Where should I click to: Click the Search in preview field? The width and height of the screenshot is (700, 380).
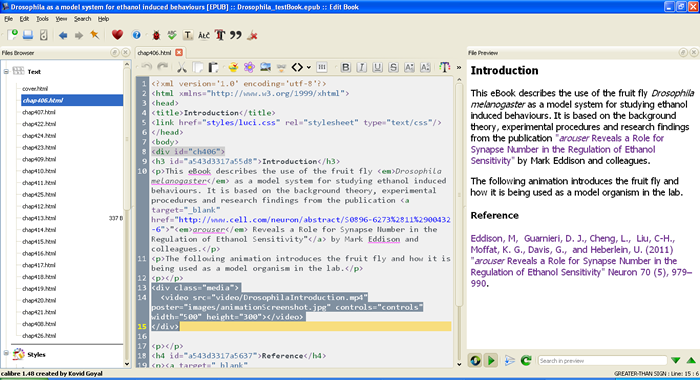click(602, 361)
